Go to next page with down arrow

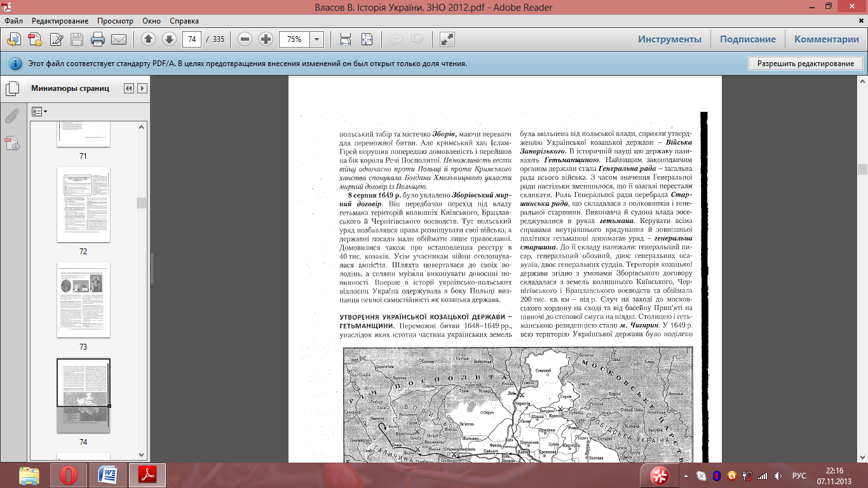click(169, 39)
